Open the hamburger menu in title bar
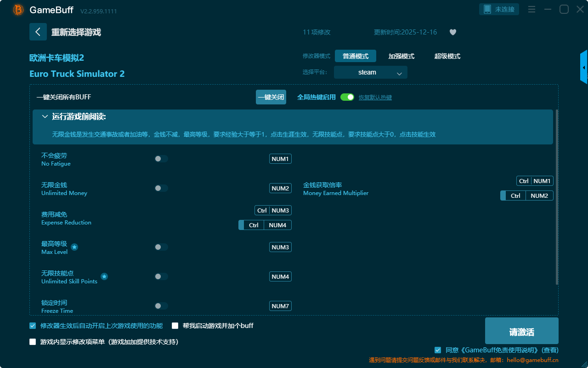Screen dimensions: 588x368 coord(531,9)
